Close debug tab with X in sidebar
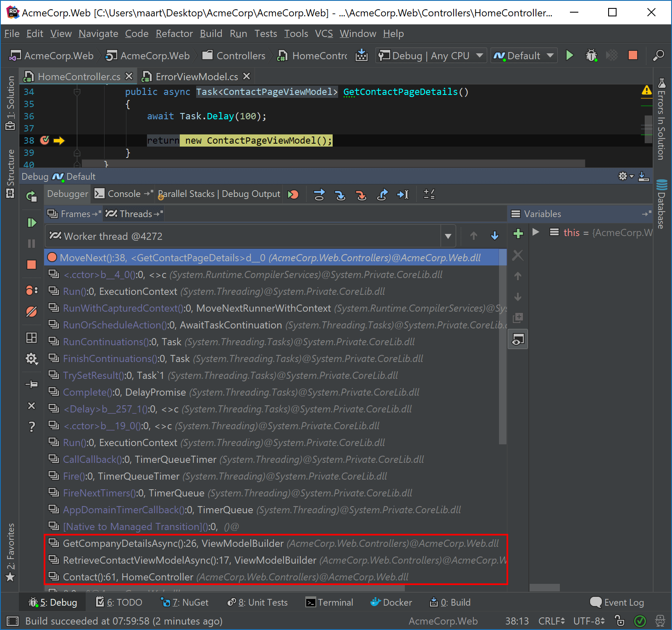The image size is (672, 630). [x=31, y=406]
